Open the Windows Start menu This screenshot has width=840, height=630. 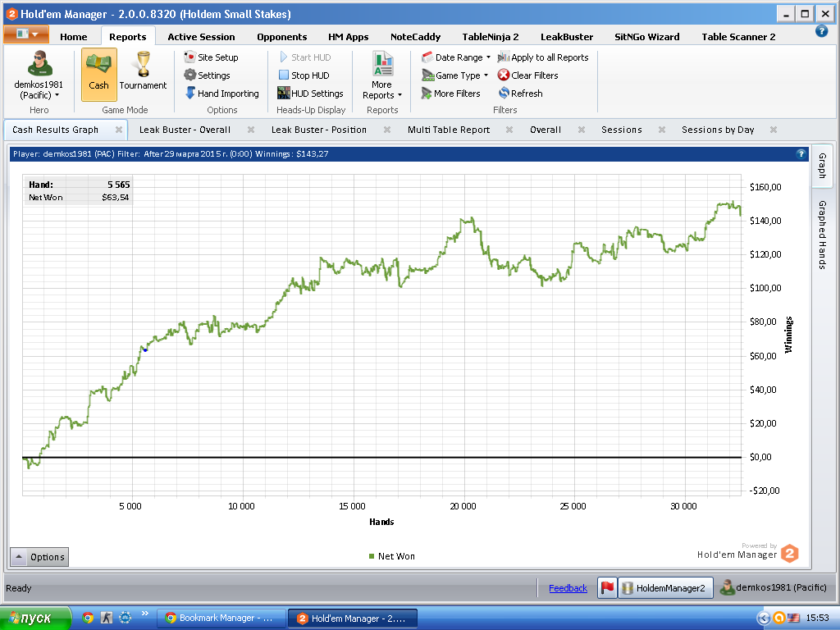pos(34,619)
